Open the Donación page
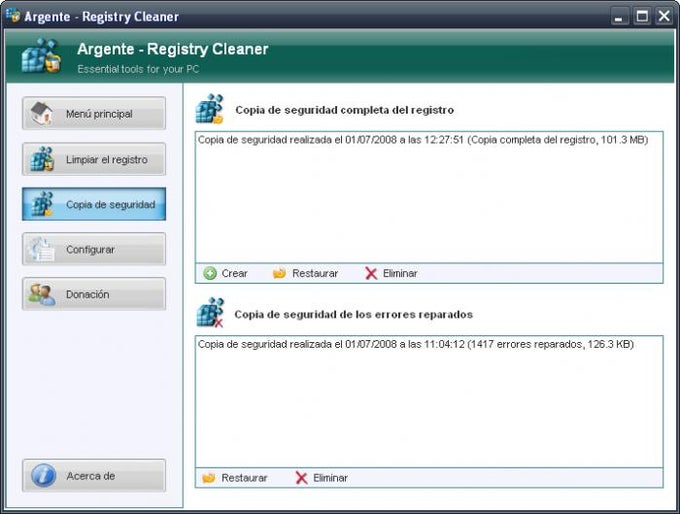The width and height of the screenshot is (680, 514). (94, 294)
